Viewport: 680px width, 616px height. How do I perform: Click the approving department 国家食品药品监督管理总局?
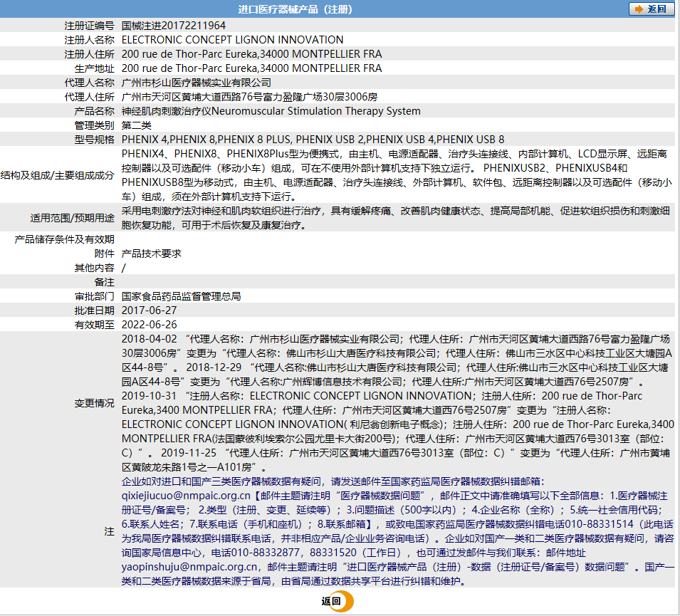[182, 296]
